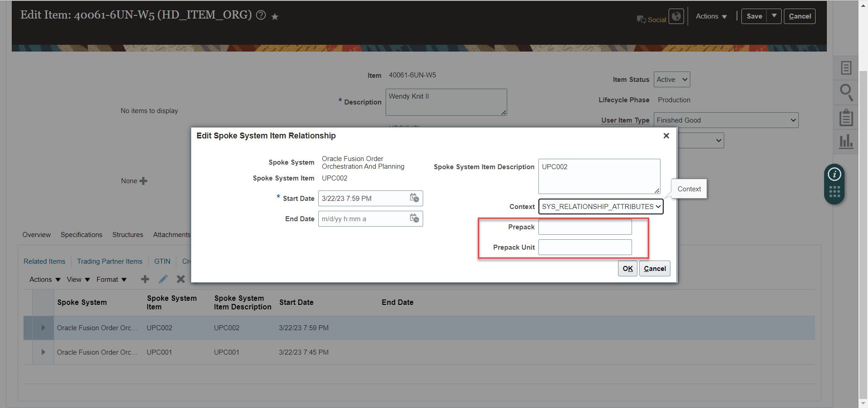Delete selected row using the X icon

pos(180,279)
